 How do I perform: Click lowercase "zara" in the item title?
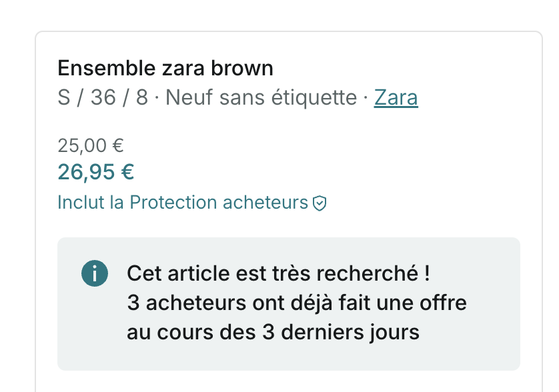click(x=177, y=68)
